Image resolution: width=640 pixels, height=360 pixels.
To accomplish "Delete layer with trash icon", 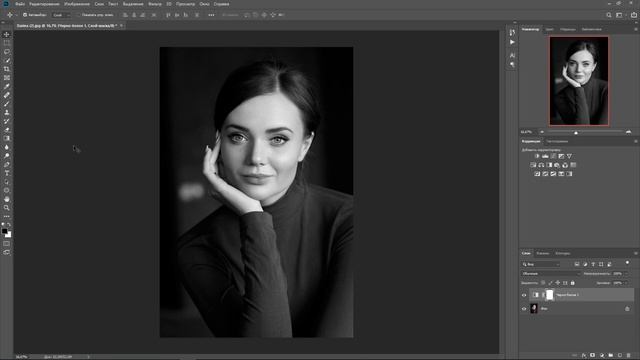I will (x=629, y=356).
